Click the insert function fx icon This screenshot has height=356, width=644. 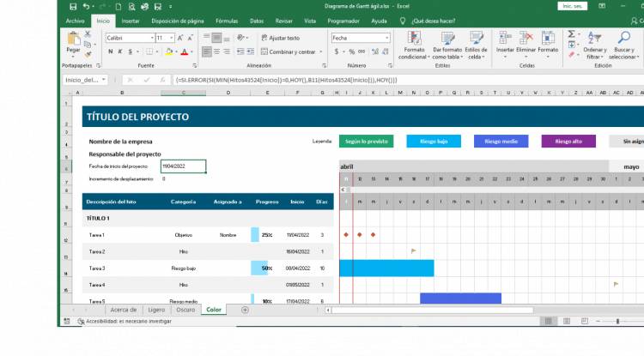[x=162, y=80]
